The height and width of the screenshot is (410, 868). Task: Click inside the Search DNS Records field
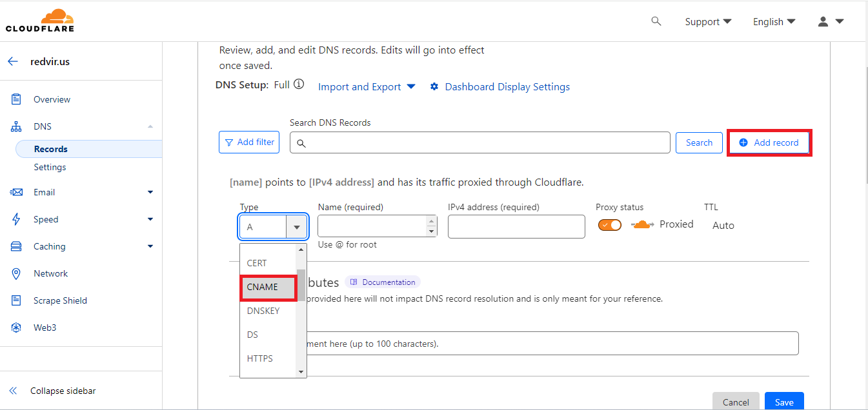(480, 142)
